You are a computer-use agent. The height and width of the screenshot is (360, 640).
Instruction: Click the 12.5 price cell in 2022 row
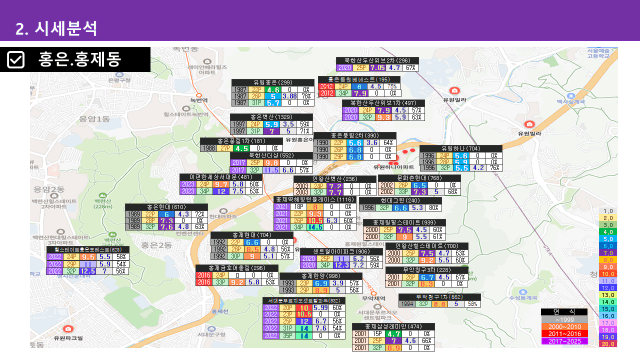(87, 271)
